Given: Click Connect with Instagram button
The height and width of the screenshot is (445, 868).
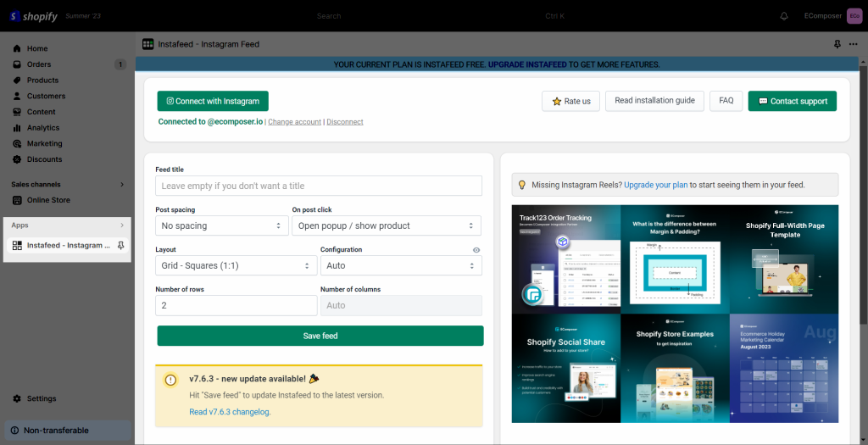Looking at the screenshot, I should pyautogui.click(x=213, y=101).
